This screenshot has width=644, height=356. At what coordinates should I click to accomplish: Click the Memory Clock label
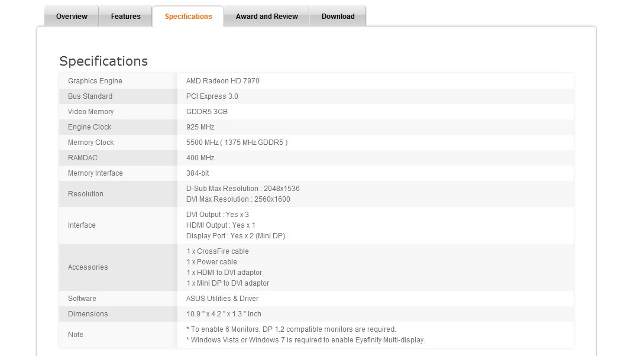coord(90,143)
